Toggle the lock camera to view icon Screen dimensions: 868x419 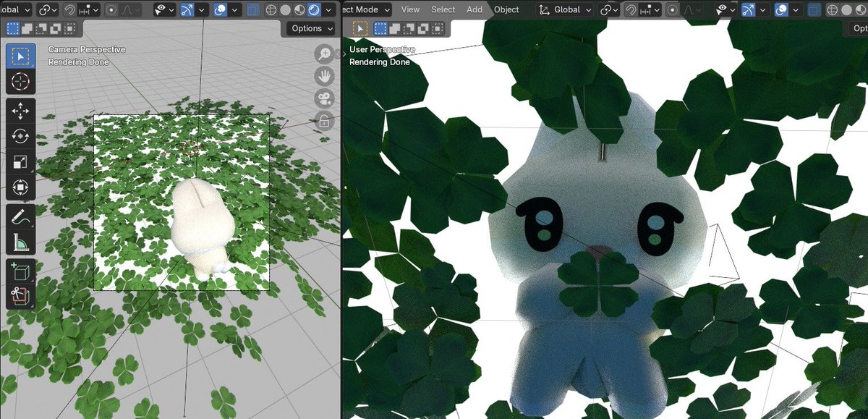[324, 121]
